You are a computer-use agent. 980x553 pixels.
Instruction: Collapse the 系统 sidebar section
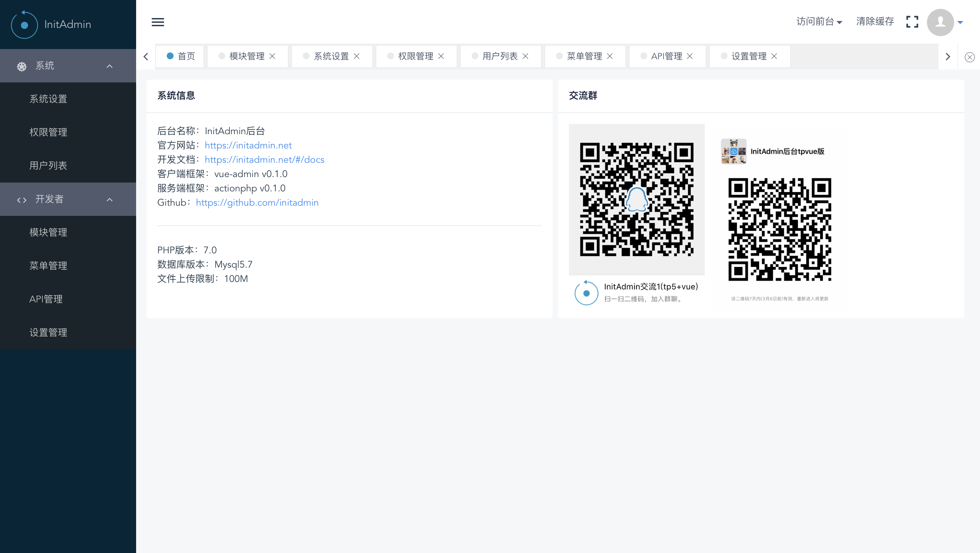110,66
